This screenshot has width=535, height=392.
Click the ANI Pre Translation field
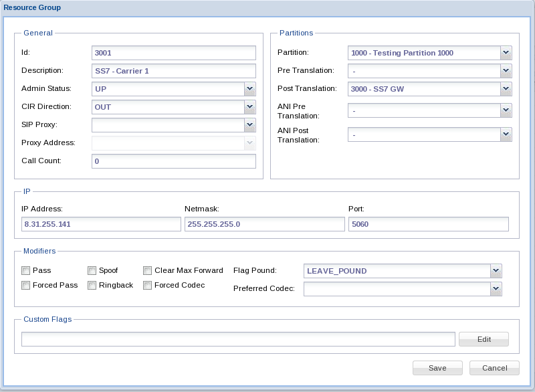coord(425,110)
